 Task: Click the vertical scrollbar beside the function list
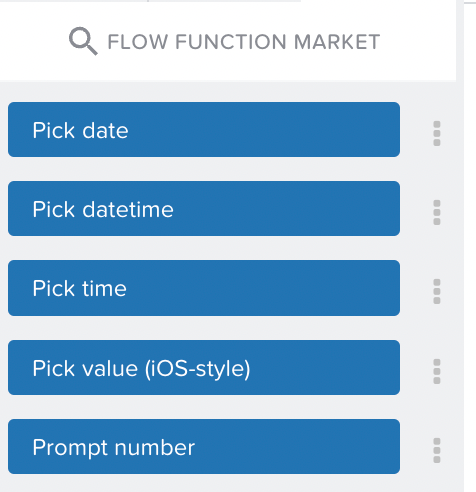460,246
